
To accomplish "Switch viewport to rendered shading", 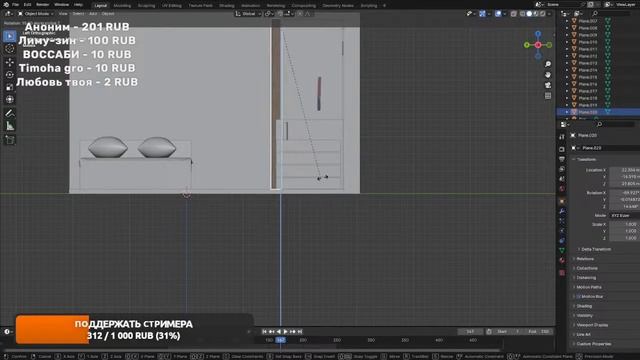I will (542, 14).
